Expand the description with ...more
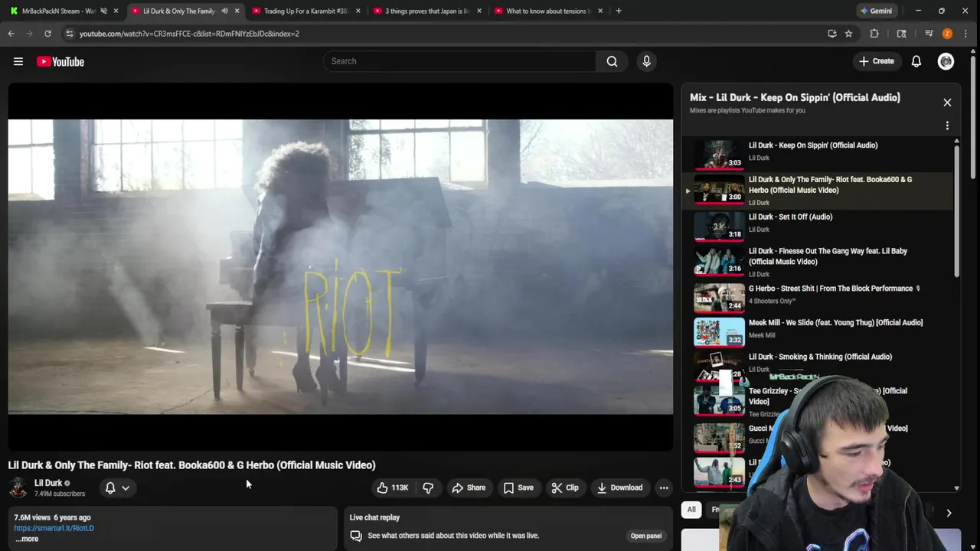980x551 pixels. (26, 539)
